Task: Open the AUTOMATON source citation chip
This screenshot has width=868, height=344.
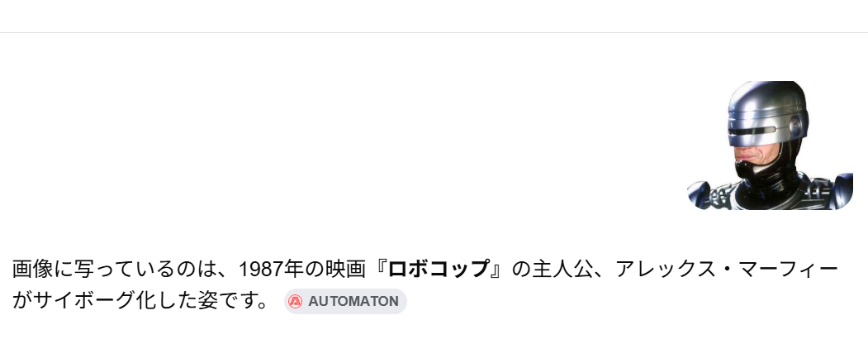Action: 345,302
